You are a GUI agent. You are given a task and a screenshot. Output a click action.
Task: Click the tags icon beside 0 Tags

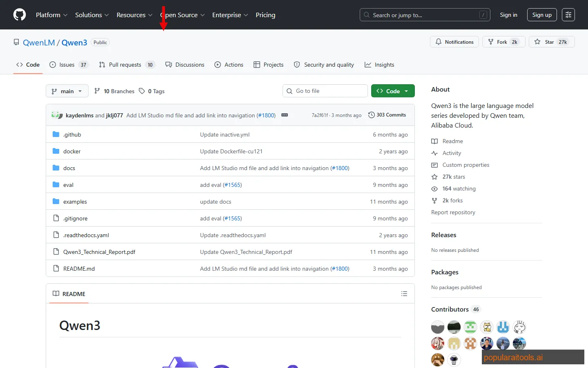pyautogui.click(x=142, y=91)
